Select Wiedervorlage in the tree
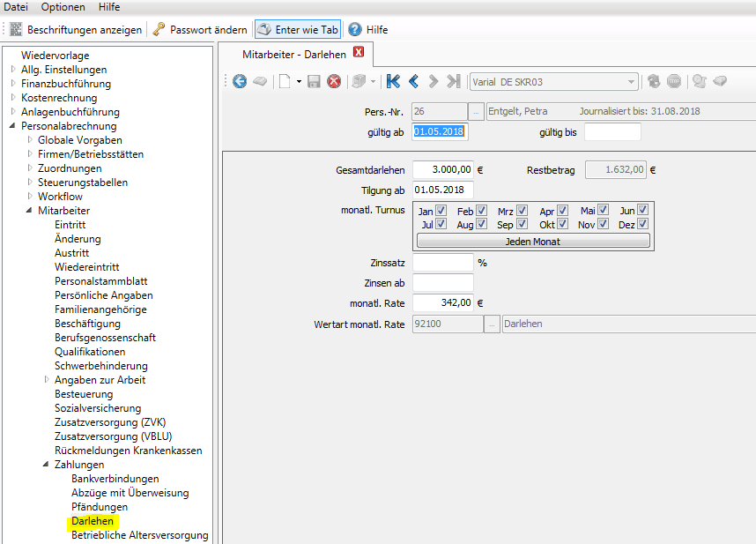Image resolution: width=756 pixels, height=544 pixels. (55, 56)
